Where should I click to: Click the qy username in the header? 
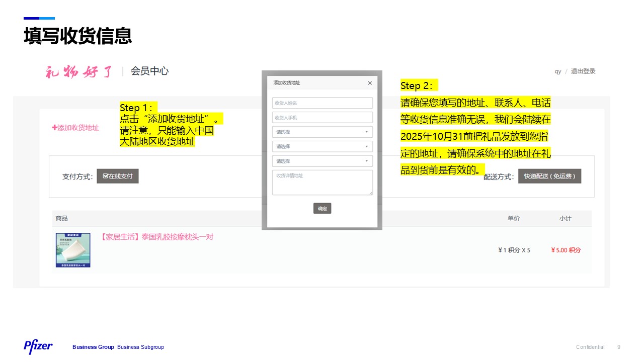[557, 71]
